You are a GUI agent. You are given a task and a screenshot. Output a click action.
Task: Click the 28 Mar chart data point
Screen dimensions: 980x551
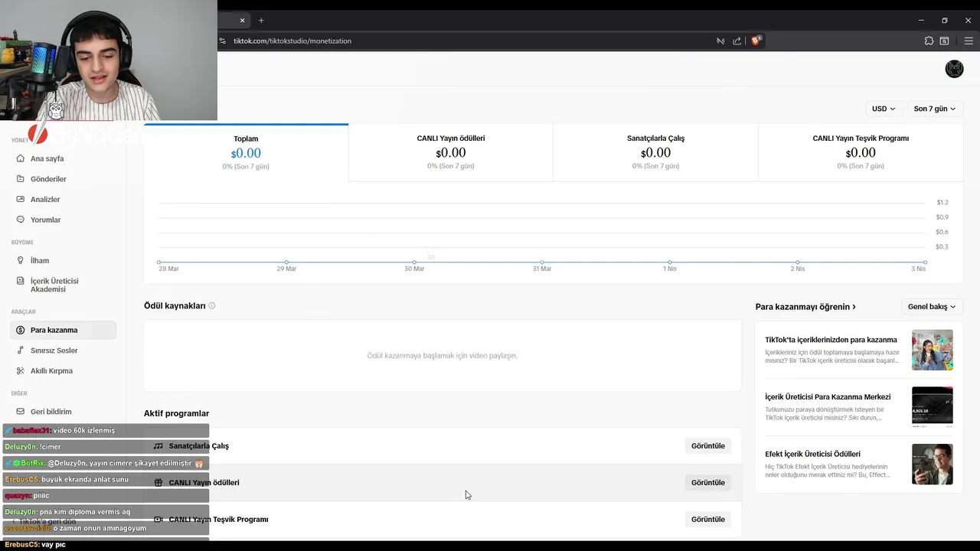(x=158, y=262)
